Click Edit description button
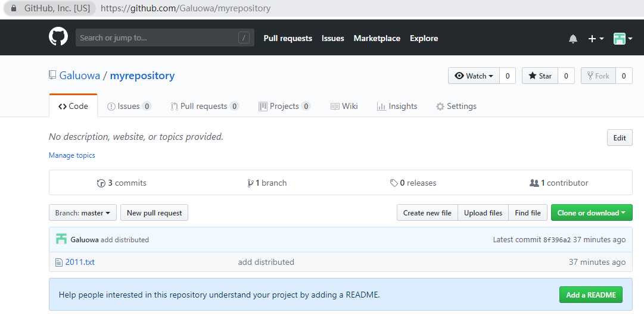The height and width of the screenshot is (319, 644). pos(620,137)
